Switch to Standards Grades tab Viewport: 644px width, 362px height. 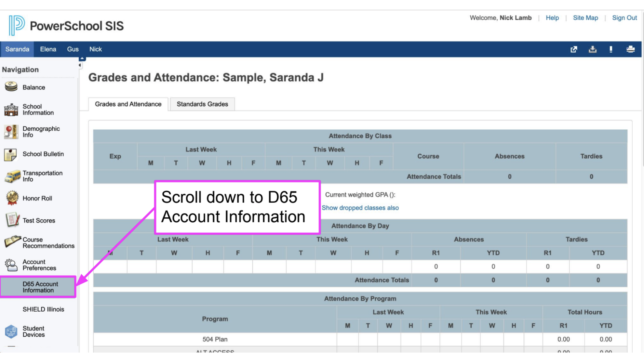[202, 104]
